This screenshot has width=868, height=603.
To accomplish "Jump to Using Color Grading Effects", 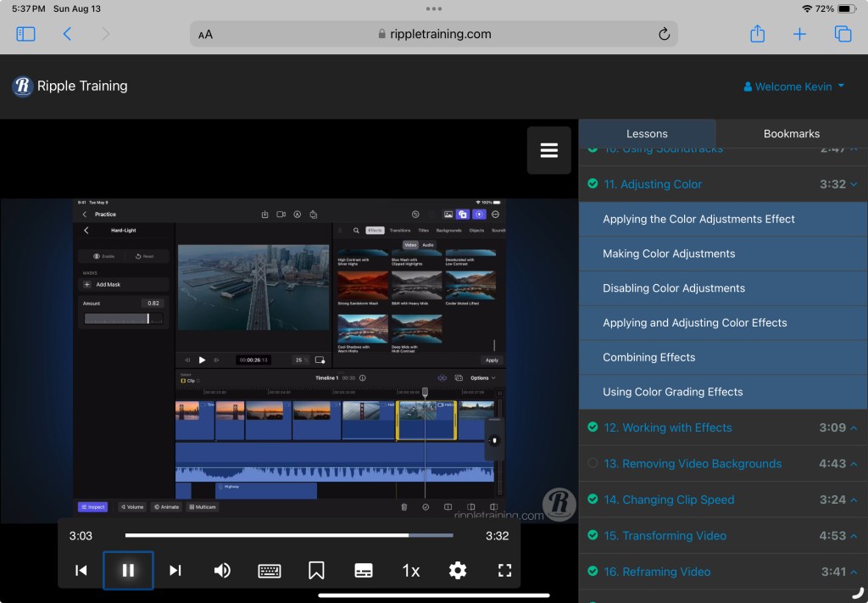I will [672, 392].
